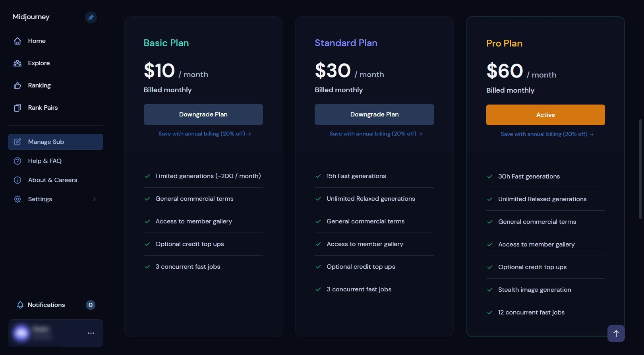Click the pin sidebar icon

click(91, 17)
